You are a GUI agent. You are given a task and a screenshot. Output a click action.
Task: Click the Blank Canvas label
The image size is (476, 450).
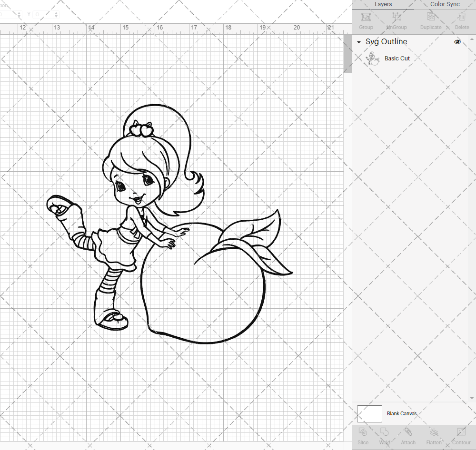point(402,413)
